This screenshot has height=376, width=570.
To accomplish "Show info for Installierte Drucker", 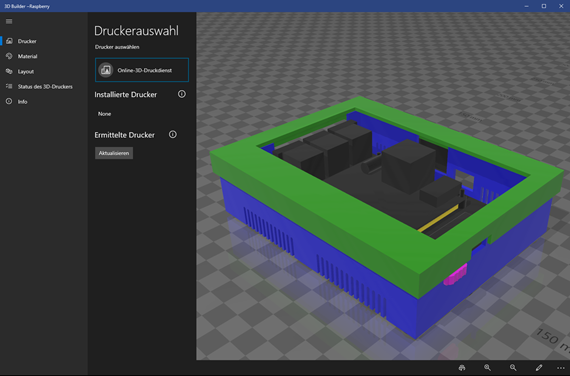I will [182, 94].
